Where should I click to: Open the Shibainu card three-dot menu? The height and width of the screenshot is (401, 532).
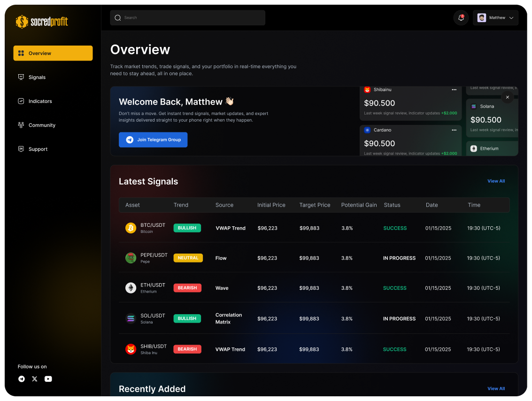(x=454, y=90)
